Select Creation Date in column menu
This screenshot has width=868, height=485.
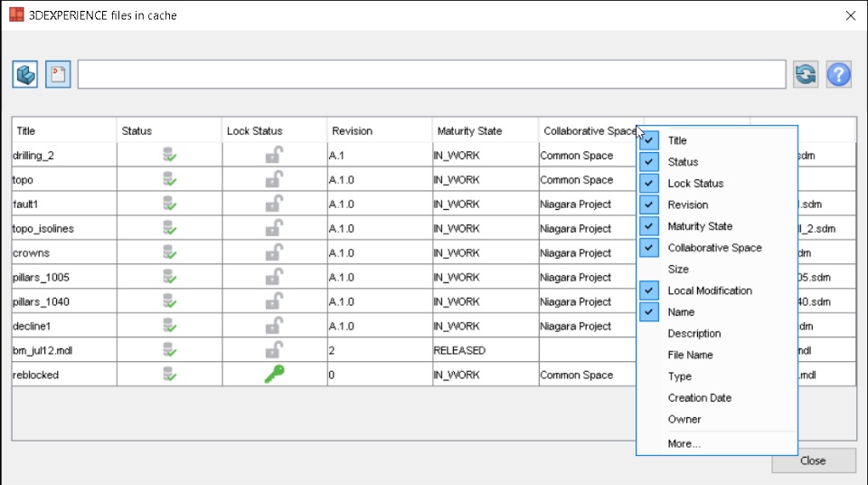(699, 398)
